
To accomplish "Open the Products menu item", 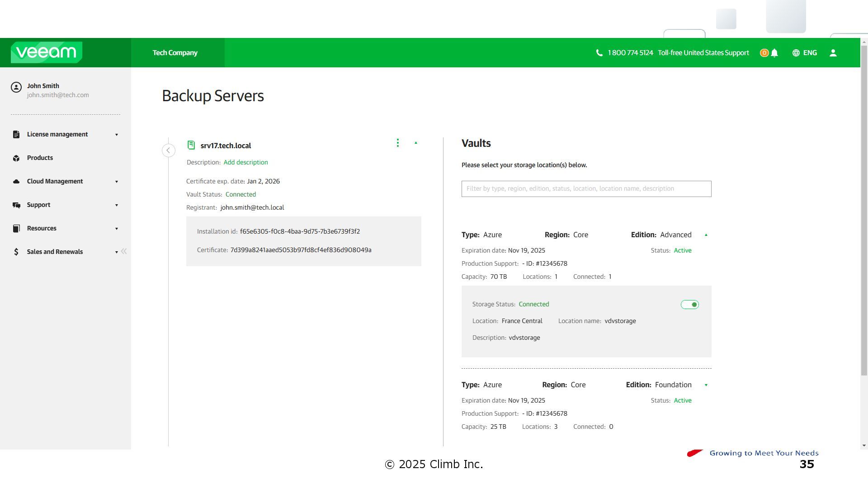I will 40,158.
